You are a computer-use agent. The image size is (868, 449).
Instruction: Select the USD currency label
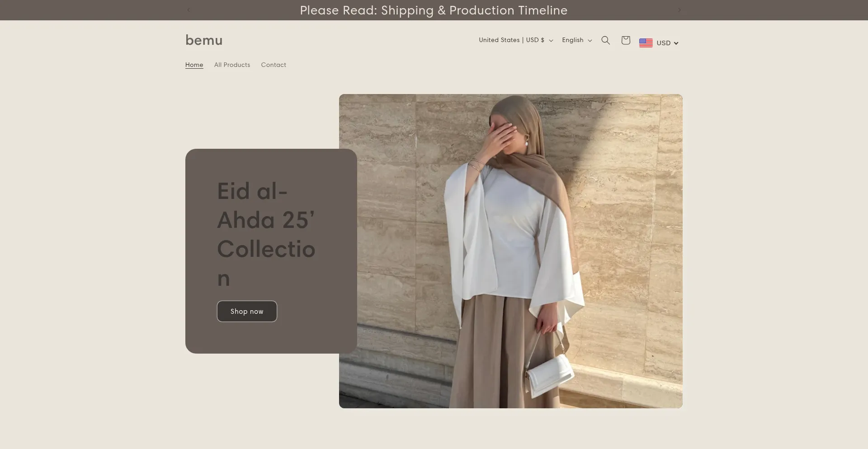click(x=663, y=43)
